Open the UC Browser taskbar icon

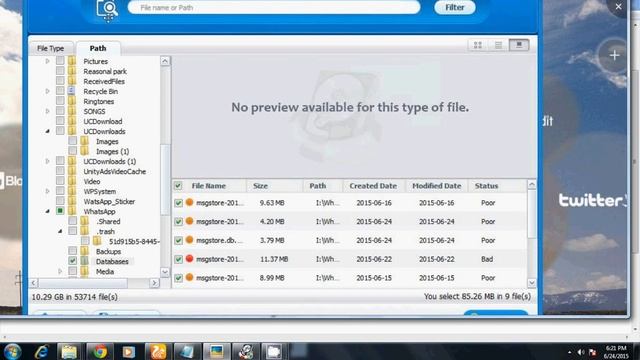click(158, 351)
